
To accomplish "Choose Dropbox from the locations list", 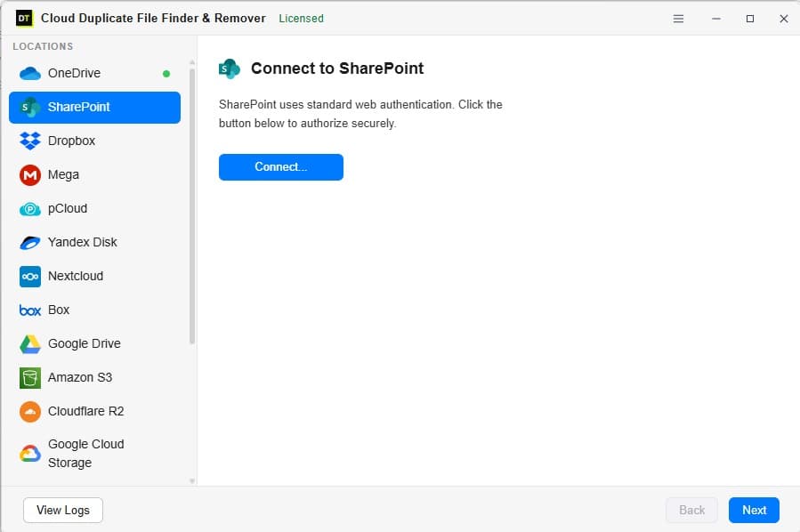I will pyautogui.click(x=95, y=141).
